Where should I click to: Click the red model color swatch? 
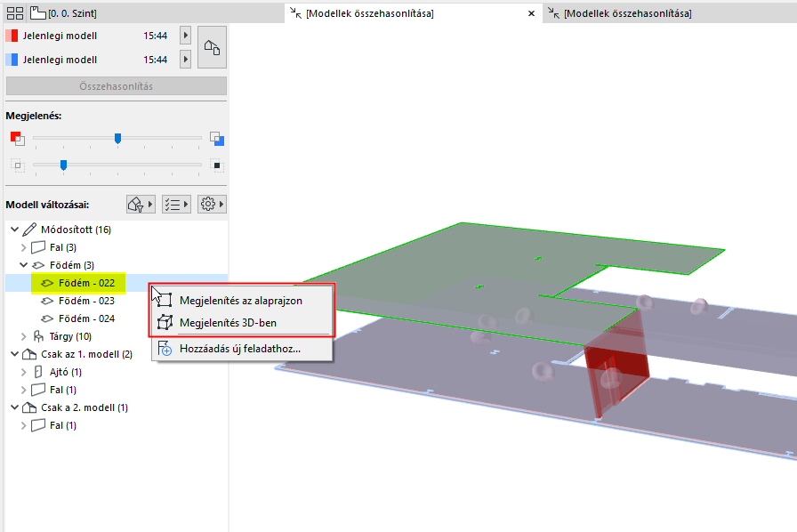pyautogui.click(x=12, y=36)
